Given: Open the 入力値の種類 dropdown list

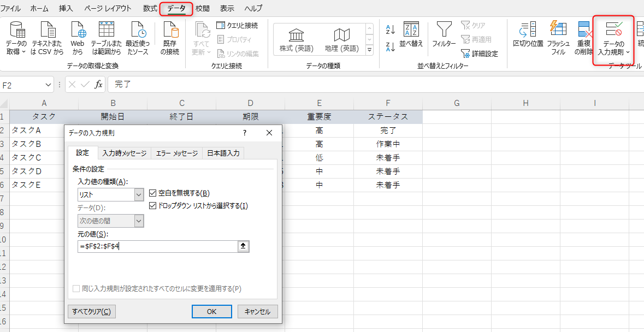Looking at the screenshot, I should tap(139, 194).
